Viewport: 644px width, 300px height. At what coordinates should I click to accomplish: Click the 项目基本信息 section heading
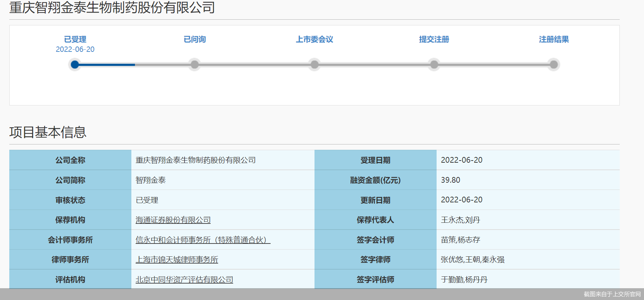tap(48, 132)
